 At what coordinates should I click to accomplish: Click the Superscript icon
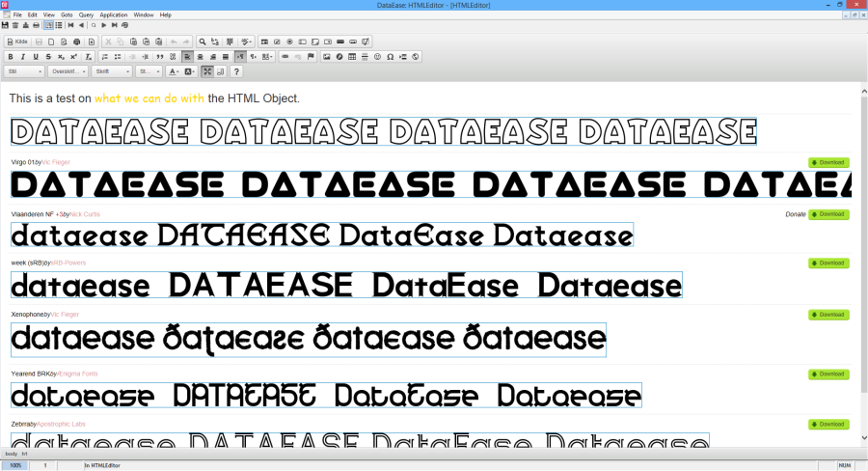pos(73,57)
